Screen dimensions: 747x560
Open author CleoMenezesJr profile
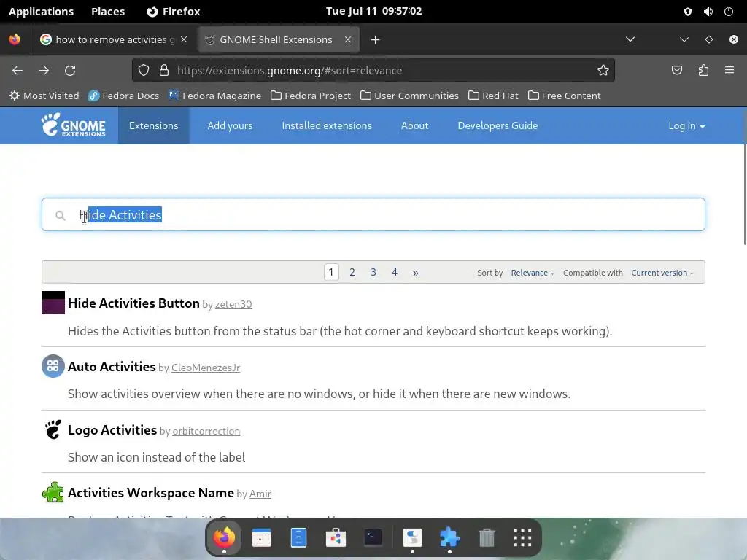[206, 367]
